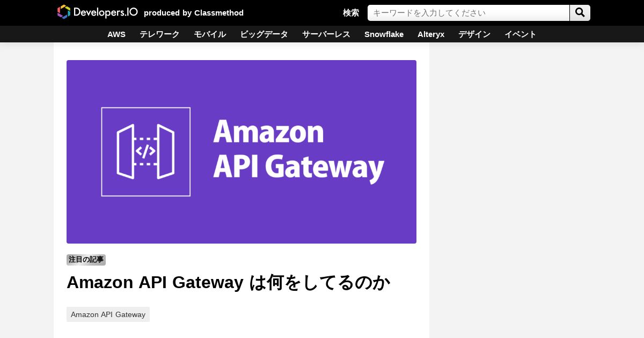Screen dimensions: 644x338
Task: Open the AWS menu item
Action: (116, 34)
